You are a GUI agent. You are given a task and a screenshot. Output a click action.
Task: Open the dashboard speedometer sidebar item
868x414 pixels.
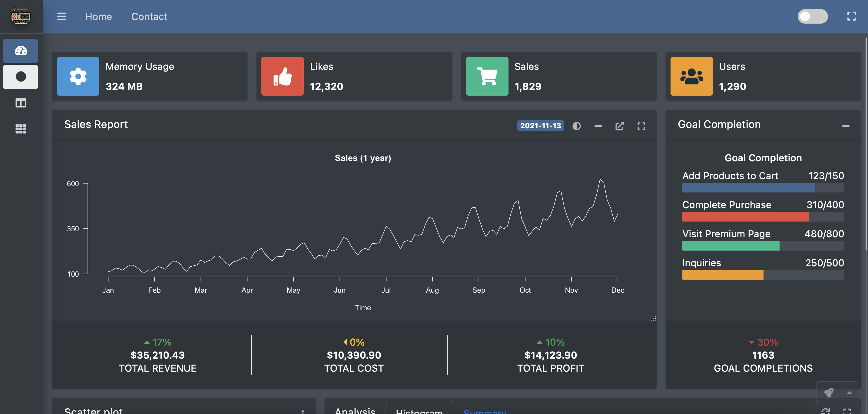point(21,51)
